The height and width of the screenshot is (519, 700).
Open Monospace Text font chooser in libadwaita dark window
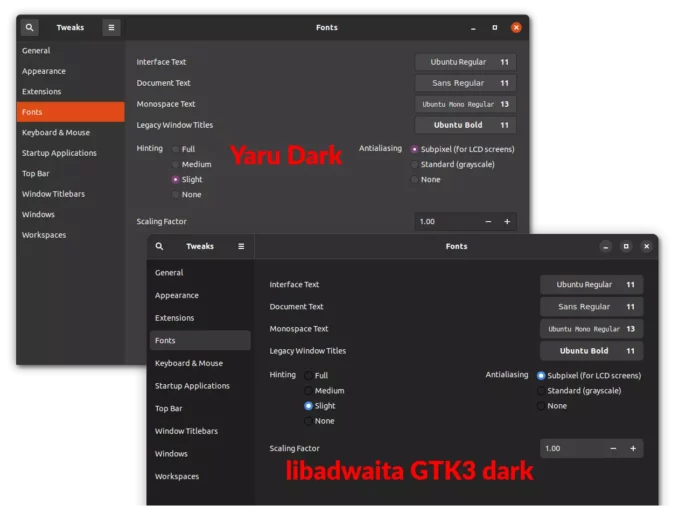(x=592, y=329)
